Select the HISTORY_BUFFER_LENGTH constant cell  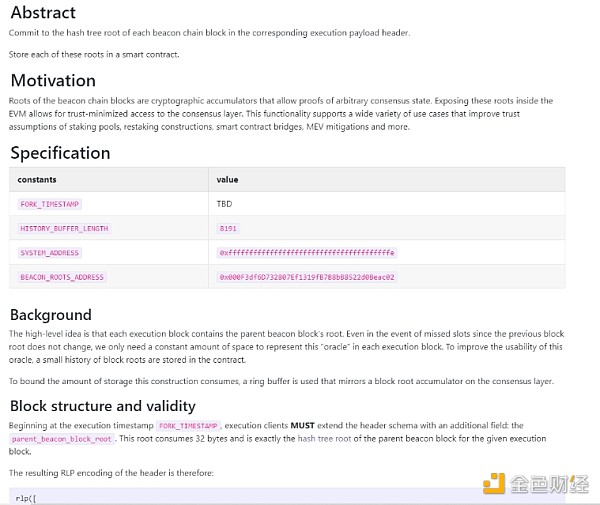64,228
